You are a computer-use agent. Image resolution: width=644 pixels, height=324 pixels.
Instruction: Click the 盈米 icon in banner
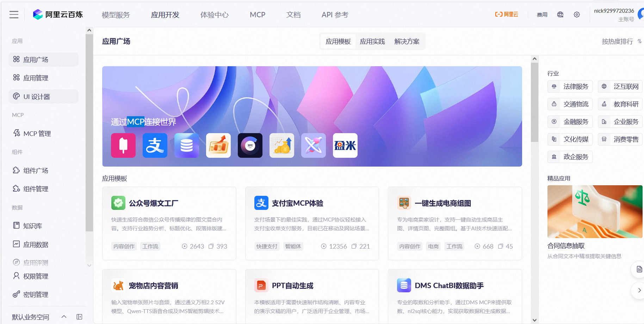tap(345, 145)
